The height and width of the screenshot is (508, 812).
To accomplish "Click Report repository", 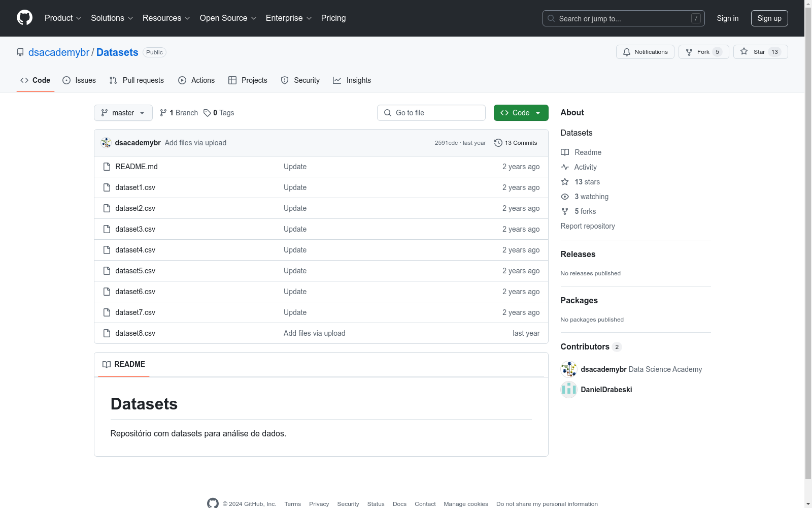I will pyautogui.click(x=588, y=226).
